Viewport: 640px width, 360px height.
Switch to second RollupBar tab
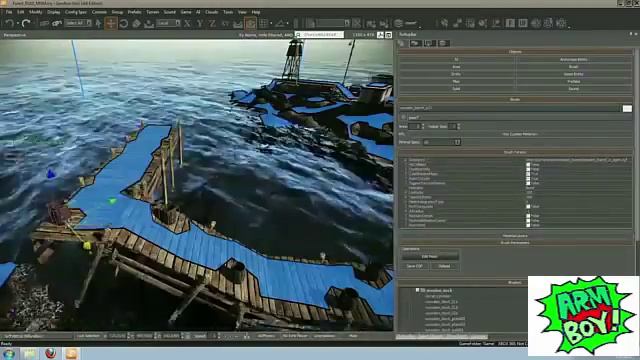click(x=416, y=43)
